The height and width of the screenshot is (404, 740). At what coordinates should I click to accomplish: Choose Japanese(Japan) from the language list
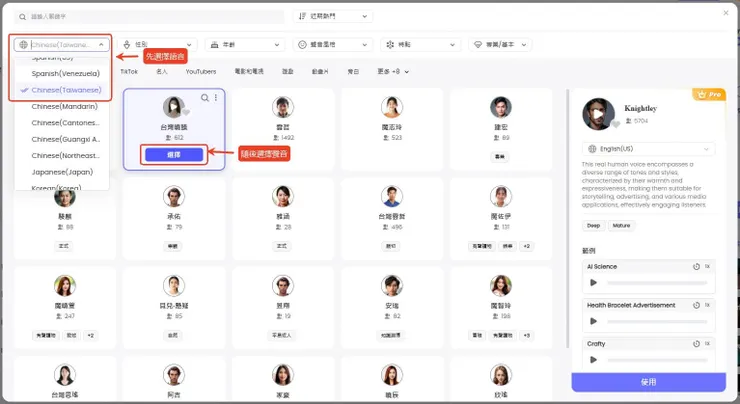point(62,172)
